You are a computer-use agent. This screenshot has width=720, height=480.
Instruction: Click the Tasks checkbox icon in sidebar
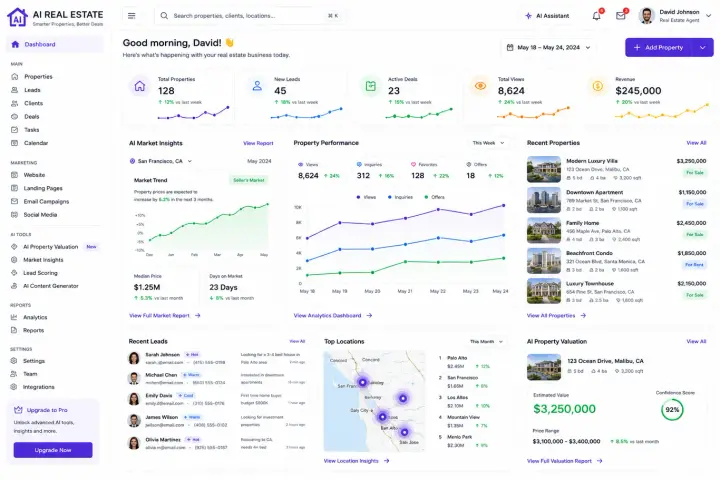[x=15, y=130]
